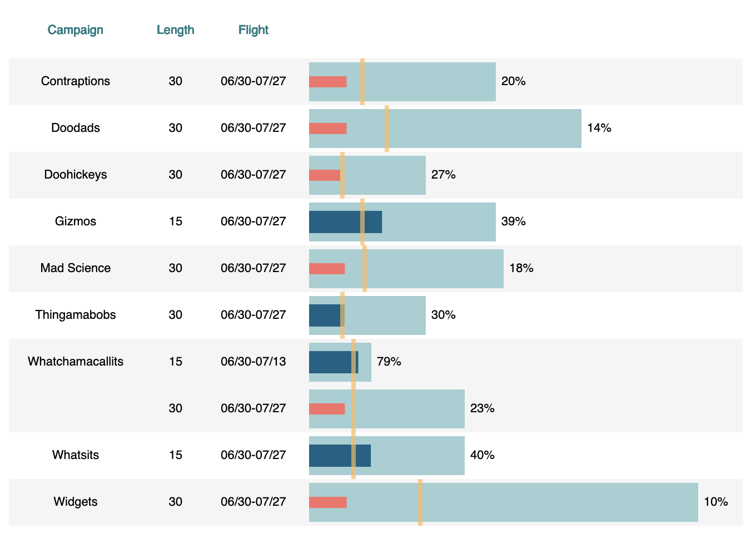Select the Contraptions campaign name
This screenshot has height=533, width=756.
pos(76,81)
